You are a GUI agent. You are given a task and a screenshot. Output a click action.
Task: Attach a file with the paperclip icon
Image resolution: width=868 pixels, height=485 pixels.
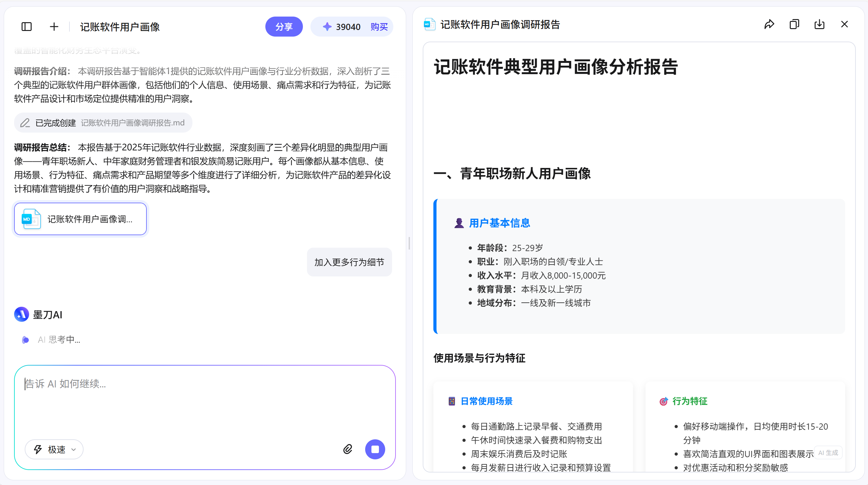point(347,449)
